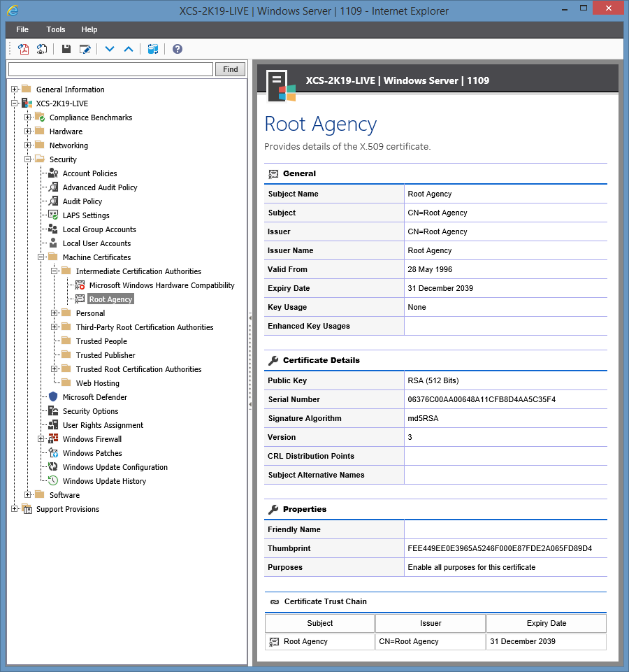Click the save (floppy disk) toolbar icon
The image size is (629, 672).
[x=66, y=49]
